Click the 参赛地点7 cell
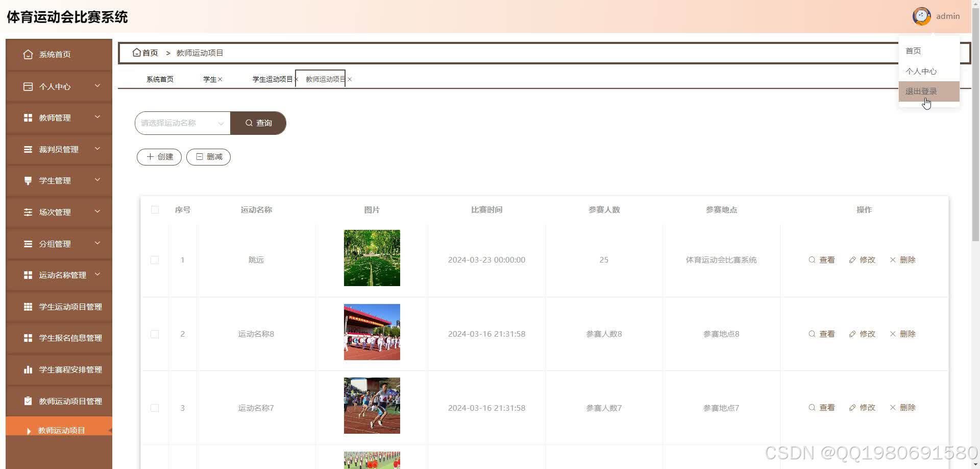 click(x=721, y=408)
